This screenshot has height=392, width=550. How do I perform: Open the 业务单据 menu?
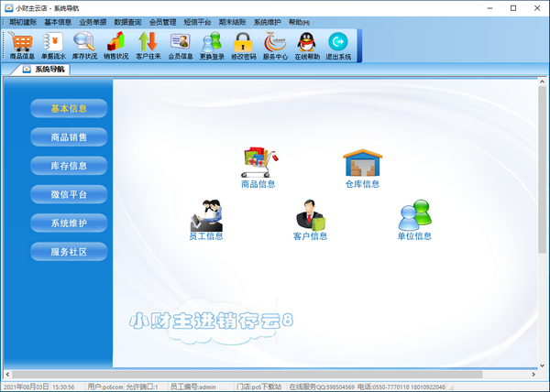click(93, 21)
